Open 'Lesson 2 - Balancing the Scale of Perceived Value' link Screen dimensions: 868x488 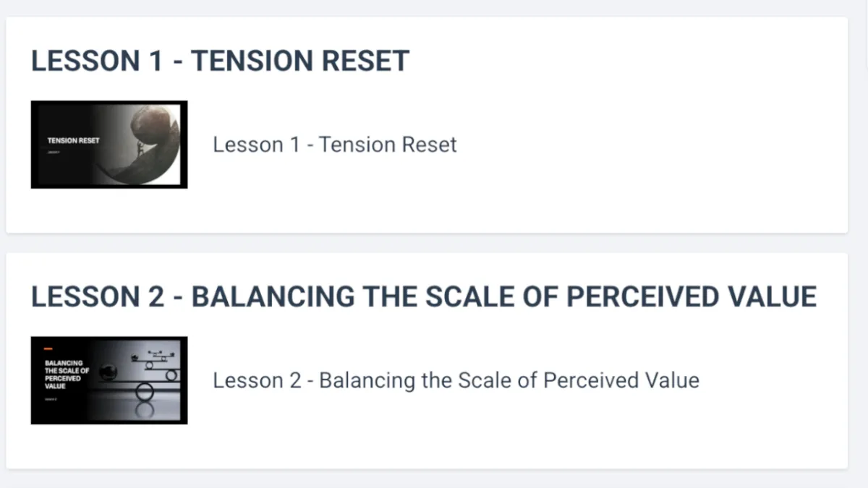(456, 380)
